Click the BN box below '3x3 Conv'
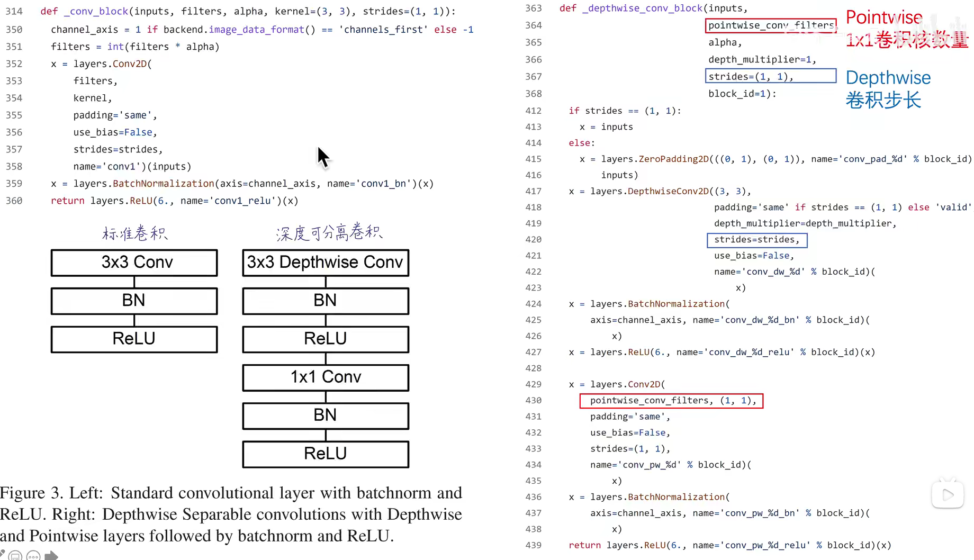Screen dimensions: 974x560 [134, 301]
